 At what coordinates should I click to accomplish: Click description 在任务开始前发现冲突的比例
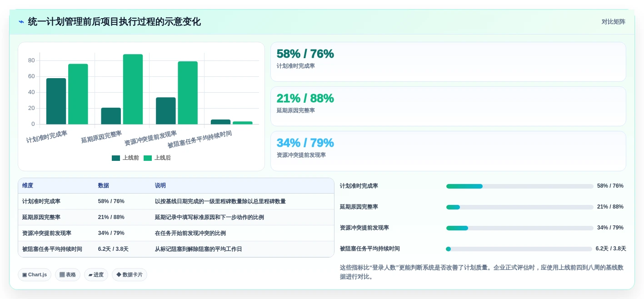(190, 233)
